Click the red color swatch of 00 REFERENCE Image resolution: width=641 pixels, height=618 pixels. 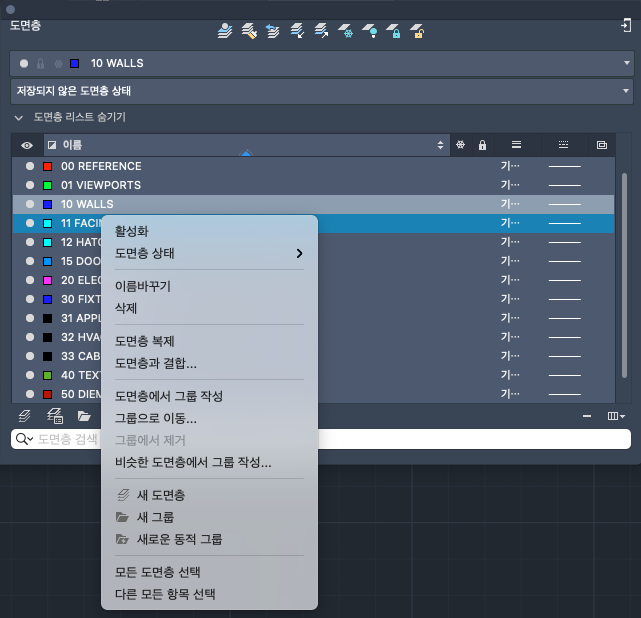tap(47, 166)
